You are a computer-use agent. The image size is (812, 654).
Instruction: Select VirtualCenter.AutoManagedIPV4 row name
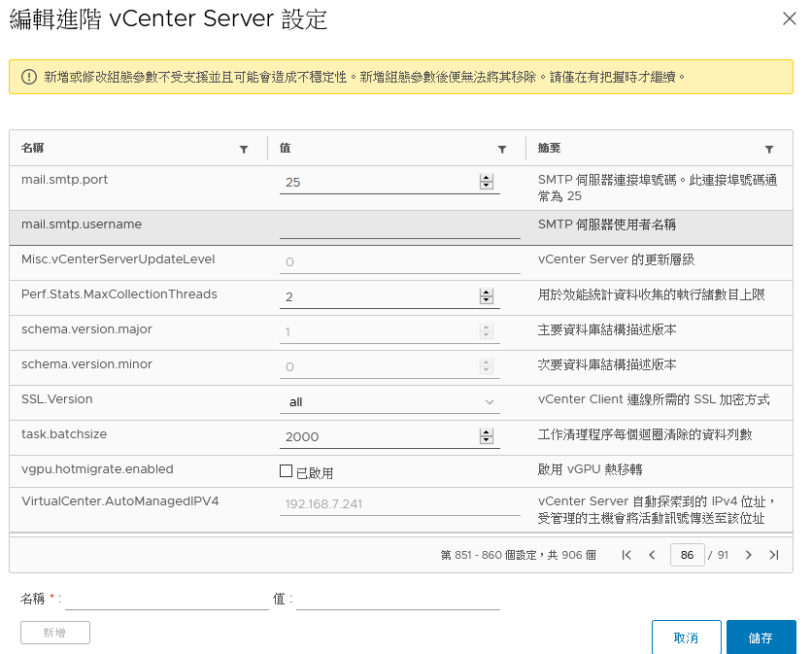[119, 501]
